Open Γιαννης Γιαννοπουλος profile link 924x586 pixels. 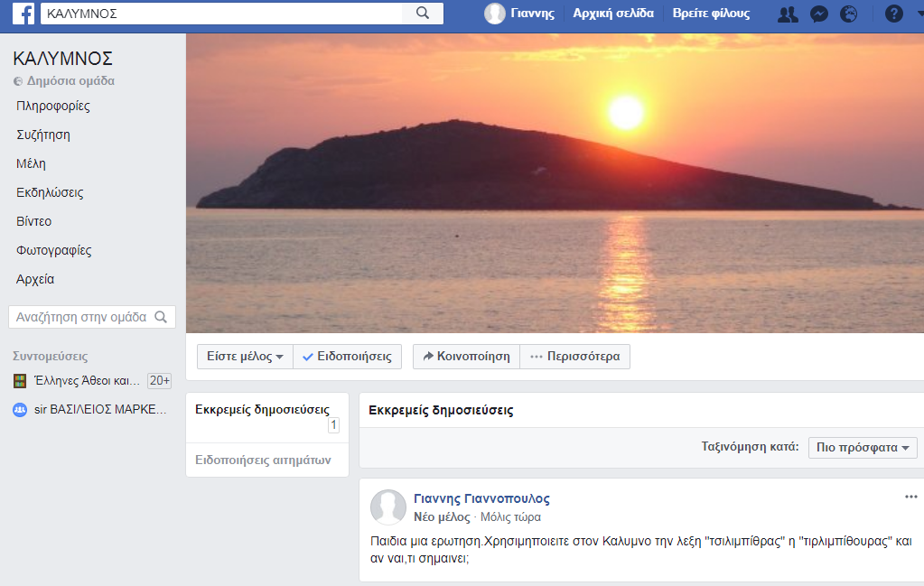[481, 498]
